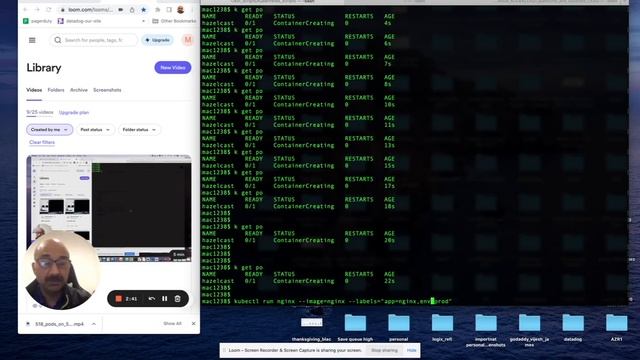
Task: Open the personal desktop folder
Action: [399, 327]
